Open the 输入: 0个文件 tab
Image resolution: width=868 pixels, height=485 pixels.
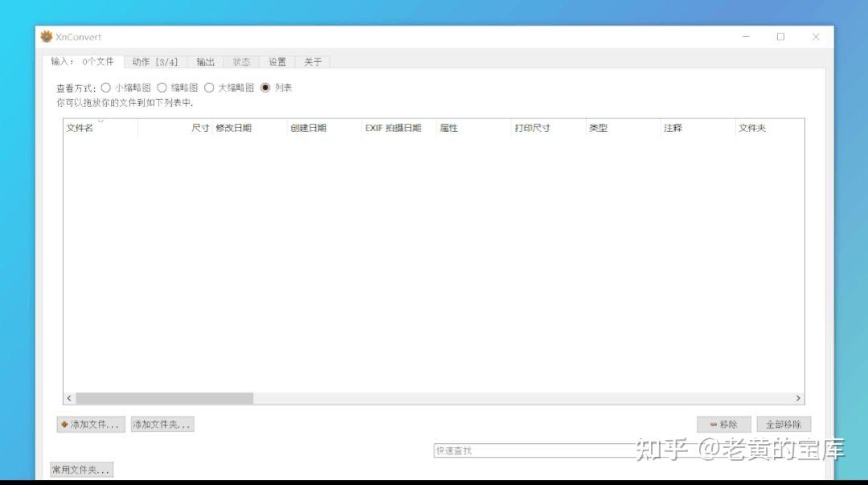pyautogui.click(x=83, y=61)
